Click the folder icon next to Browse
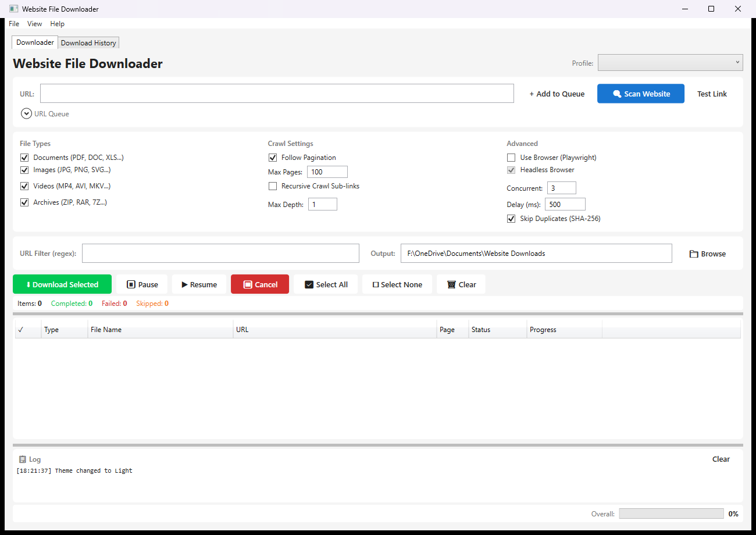Image resolution: width=756 pixels, height=535 pixels. pos(693,254)
